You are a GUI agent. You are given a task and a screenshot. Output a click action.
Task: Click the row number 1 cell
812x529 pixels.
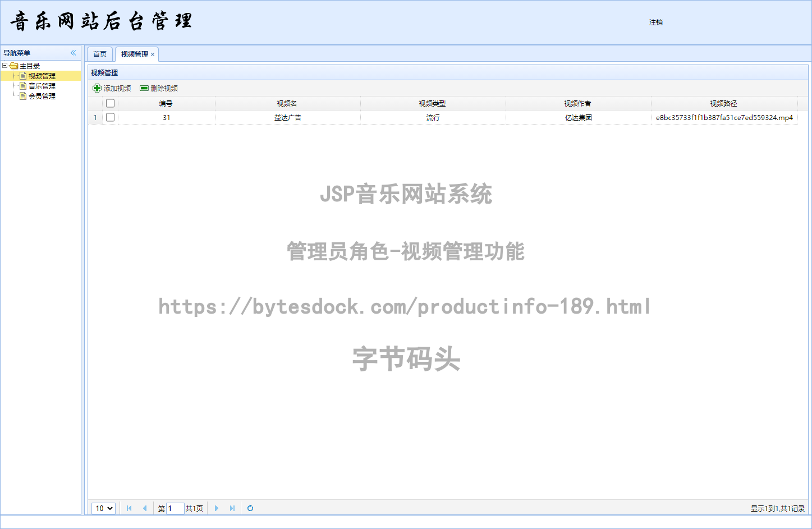pos(95,117)
